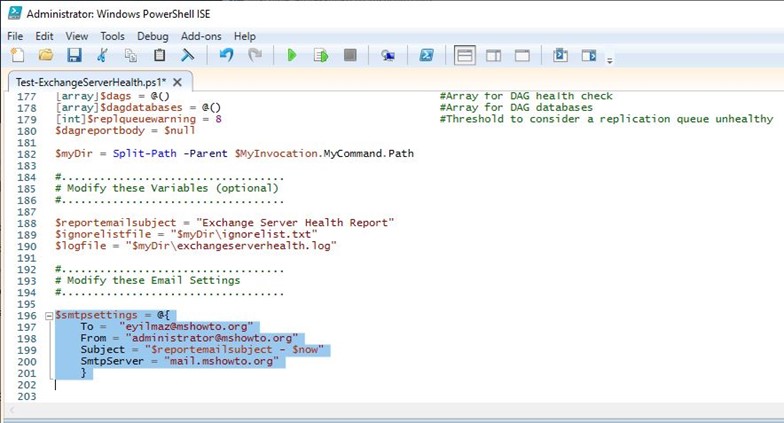
Task: Click line number 196 in the gutter
Action: pos(27,316)
